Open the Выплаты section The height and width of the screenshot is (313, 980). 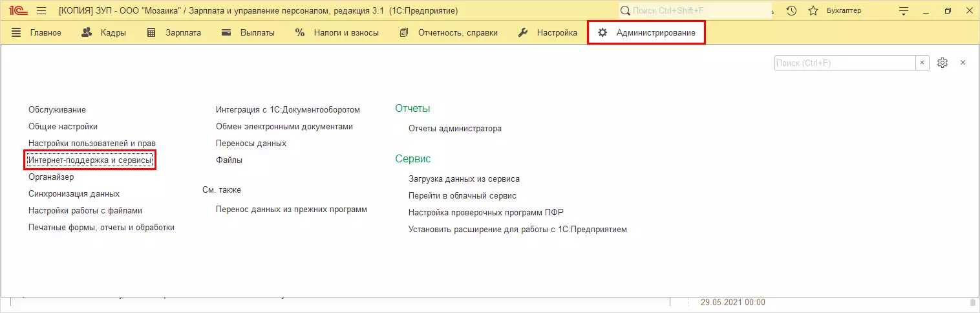tap(248, 32)
